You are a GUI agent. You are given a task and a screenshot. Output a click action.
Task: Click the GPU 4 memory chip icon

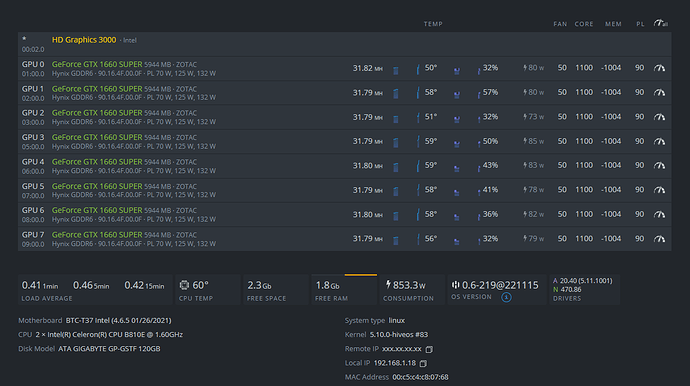click(x=396, y=167)
